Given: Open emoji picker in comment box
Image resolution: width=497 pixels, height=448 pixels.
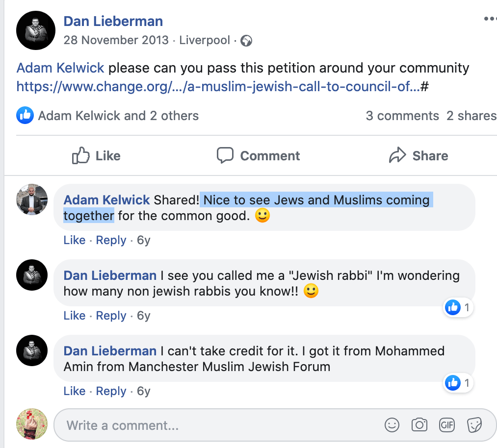Looking at the screenshot, I should pos(392,425).
